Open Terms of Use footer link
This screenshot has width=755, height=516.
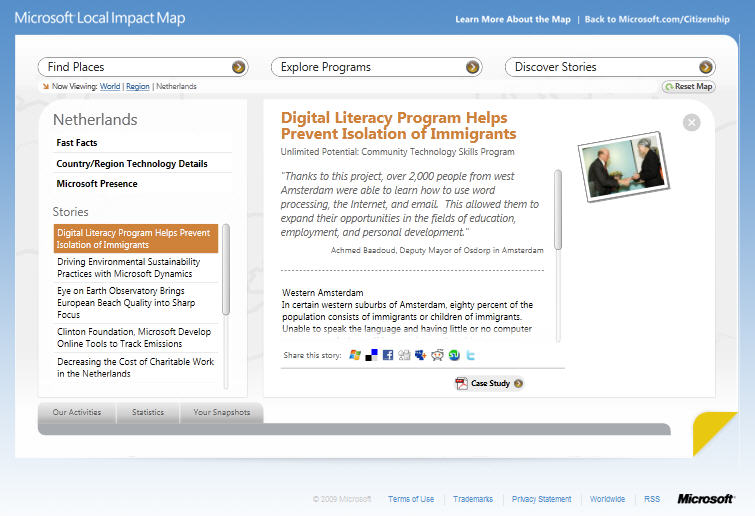tap(411, 499)
